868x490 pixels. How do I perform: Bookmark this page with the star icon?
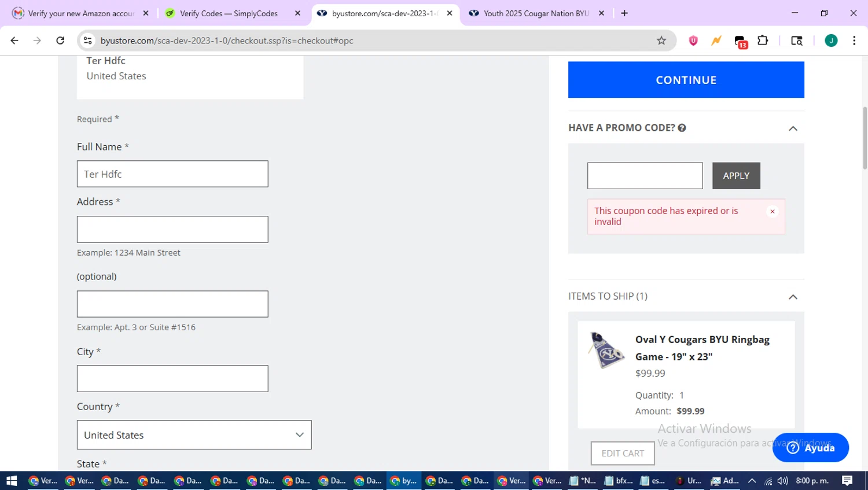(x=661, y=40)
